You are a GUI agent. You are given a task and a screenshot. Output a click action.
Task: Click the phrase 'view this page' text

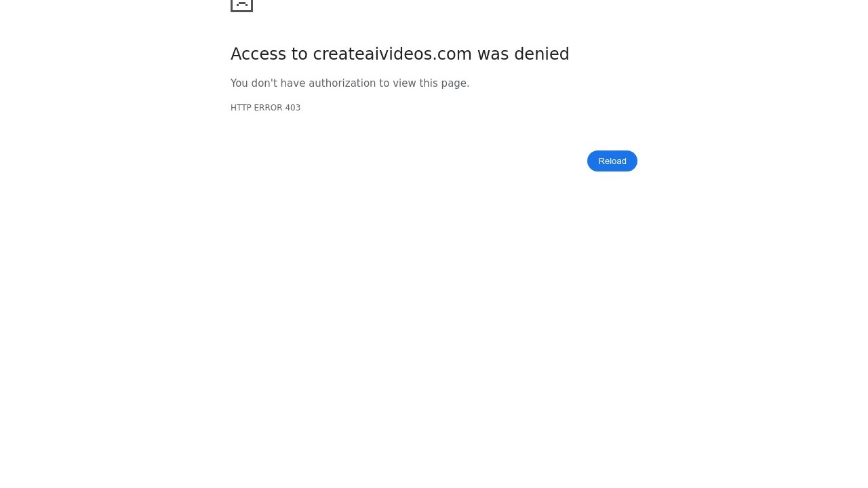(x=429, y=83)
